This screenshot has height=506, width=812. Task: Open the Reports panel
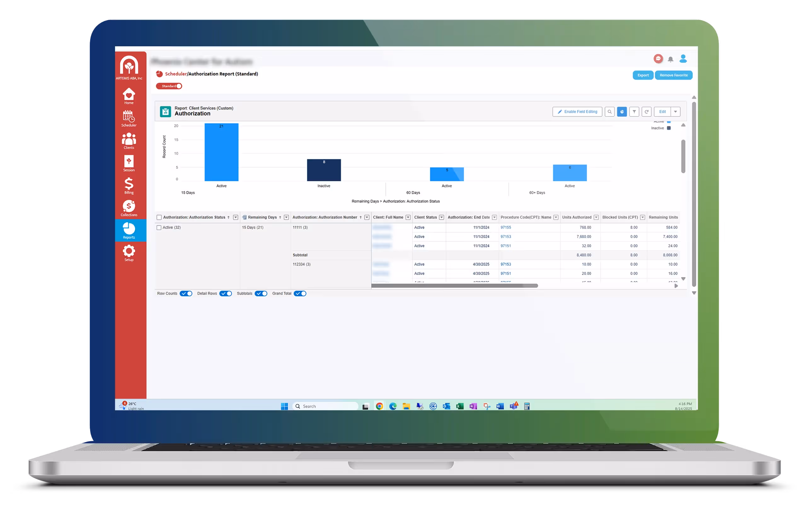click(129, 230)
